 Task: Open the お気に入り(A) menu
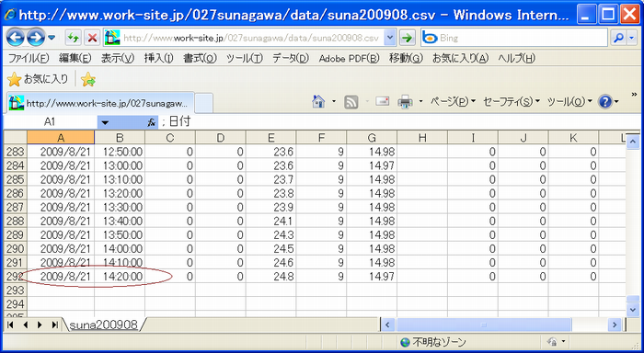(460, 59)
